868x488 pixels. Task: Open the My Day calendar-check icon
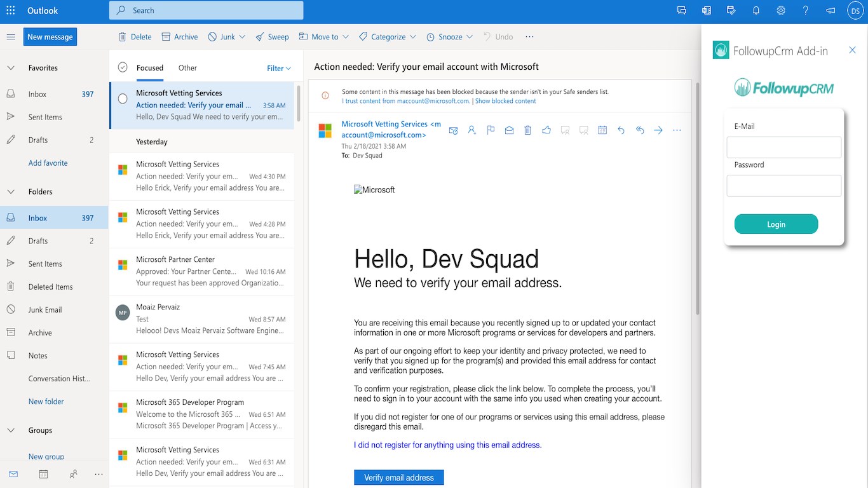point(731,10)
